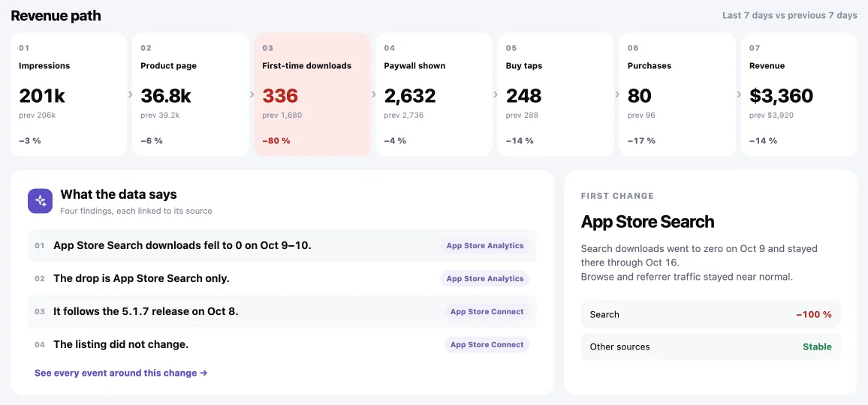Select the highlighted First-time downloads card
The image size is (868, 405).
coord(312,94)
